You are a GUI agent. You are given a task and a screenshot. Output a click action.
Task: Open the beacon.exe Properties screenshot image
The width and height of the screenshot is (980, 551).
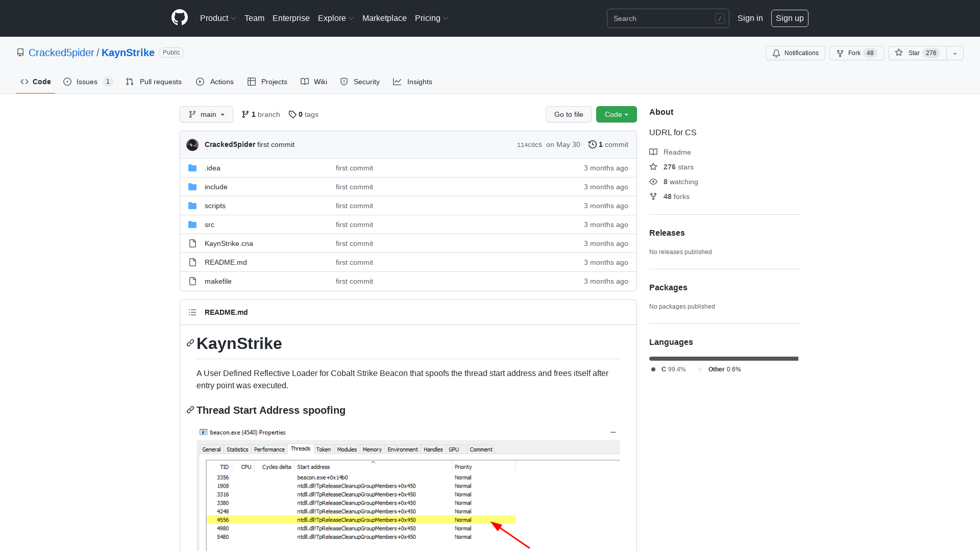408,489
